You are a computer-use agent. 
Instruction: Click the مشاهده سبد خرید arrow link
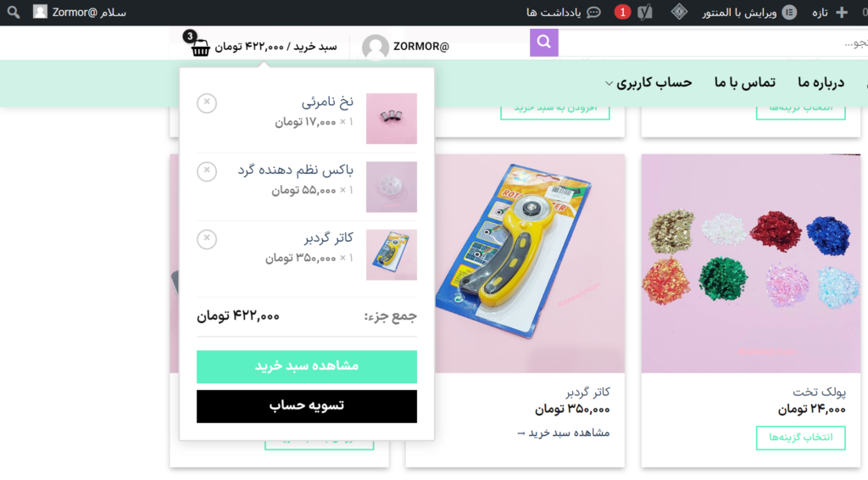[563, 433]
